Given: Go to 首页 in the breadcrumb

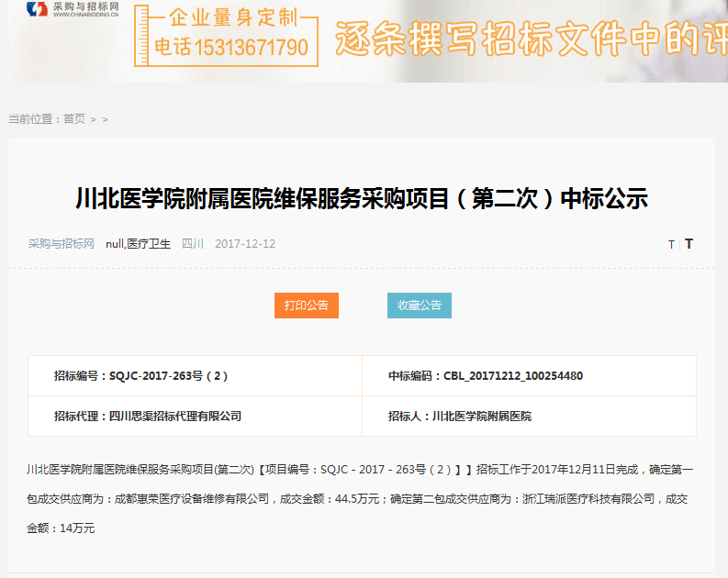Looking at the screenshot, I should point(73,119).
